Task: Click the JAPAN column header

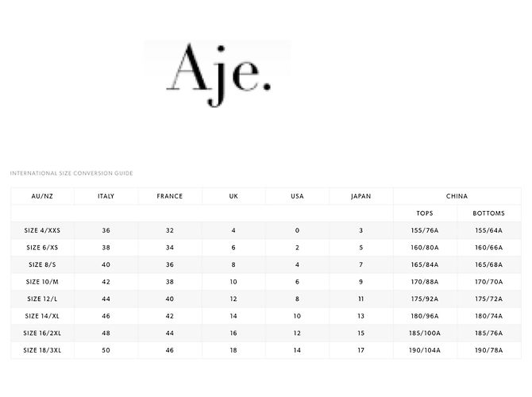Action: pos(361,196)
